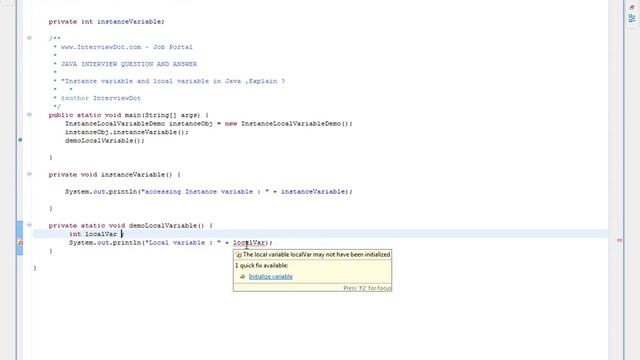Viewport: 640px width, 360px height.
Task: Click the 'Instance variable and local variable in Java' comment
Action: click(x=173, y=81)
